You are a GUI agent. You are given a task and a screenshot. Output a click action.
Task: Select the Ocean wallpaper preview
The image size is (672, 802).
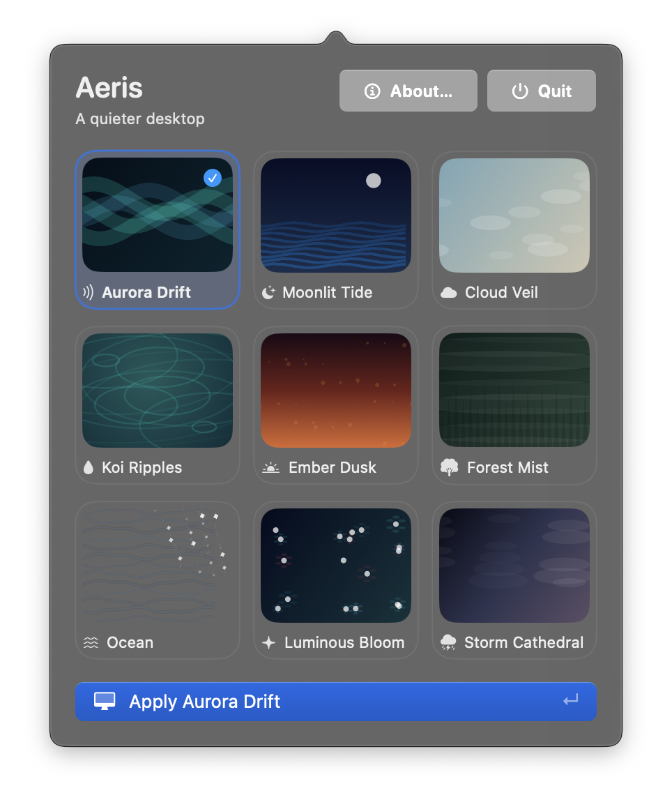click(x=158, y=565)
